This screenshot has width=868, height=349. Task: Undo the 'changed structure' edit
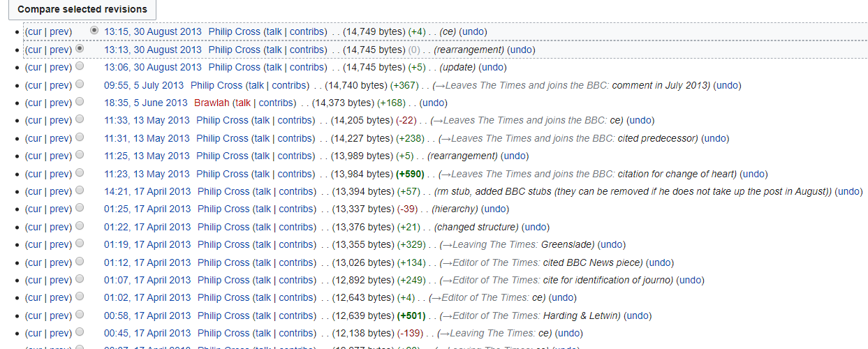[x=535, y=227]
